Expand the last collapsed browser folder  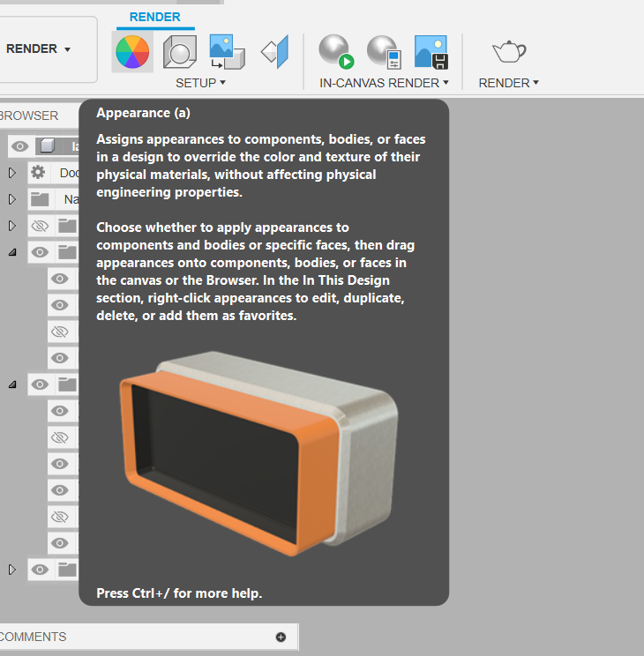coord(12,570)
